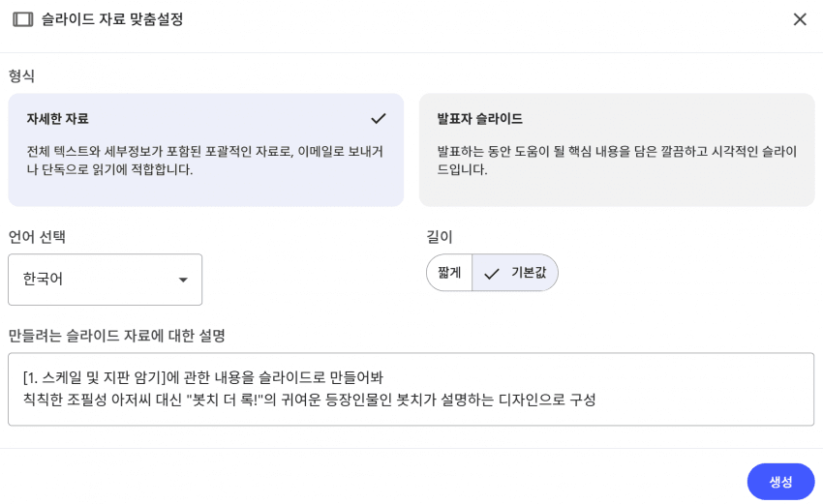Click the 발표자 슬라이드 card description text

point(616,161)
